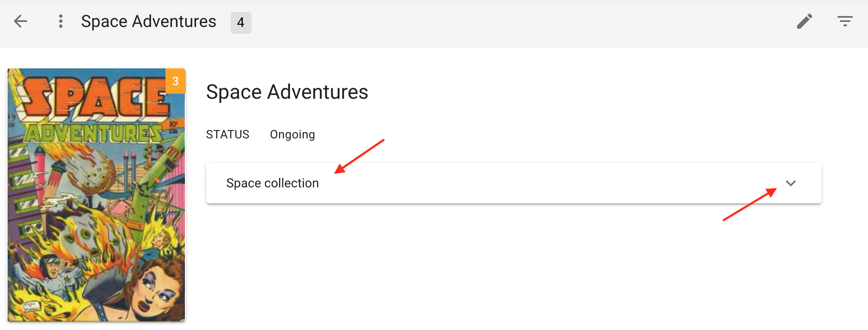Click the STATUS label

228,135
